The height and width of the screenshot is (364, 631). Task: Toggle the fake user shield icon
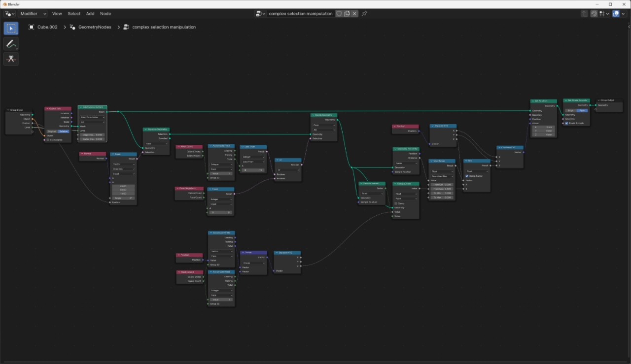pyautogui.click(x=339, y=14)
